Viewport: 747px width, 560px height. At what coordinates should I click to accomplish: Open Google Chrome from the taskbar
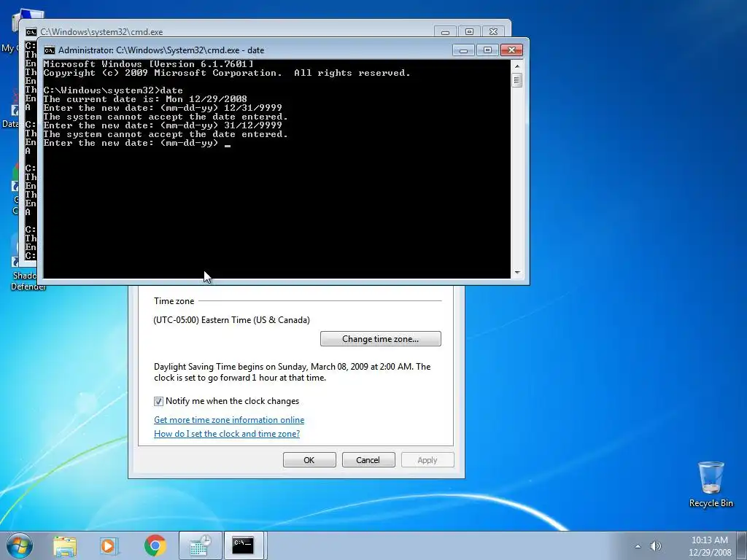(155, 545)
